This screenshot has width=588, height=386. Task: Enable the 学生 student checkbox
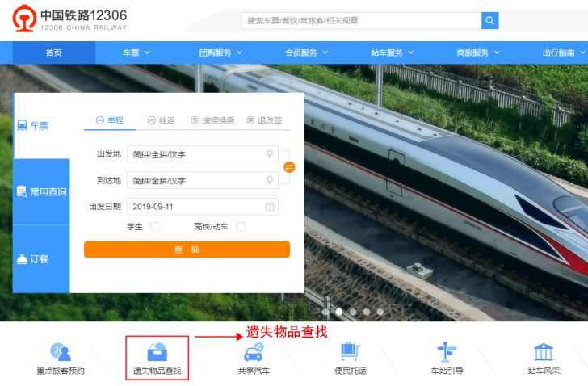(155, 227)
